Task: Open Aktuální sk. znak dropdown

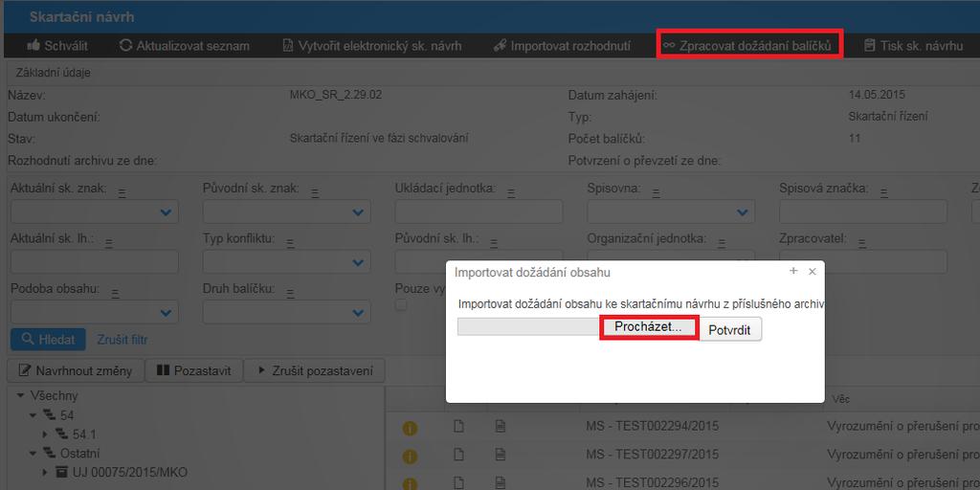Action: pyautogui.click(x=95, y=212)
